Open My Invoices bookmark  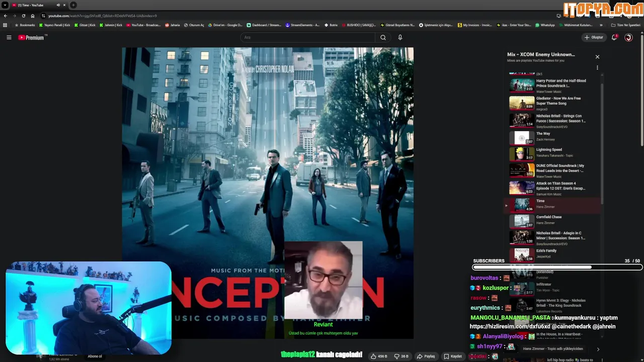pyautogui.click(x=475, y=25)
